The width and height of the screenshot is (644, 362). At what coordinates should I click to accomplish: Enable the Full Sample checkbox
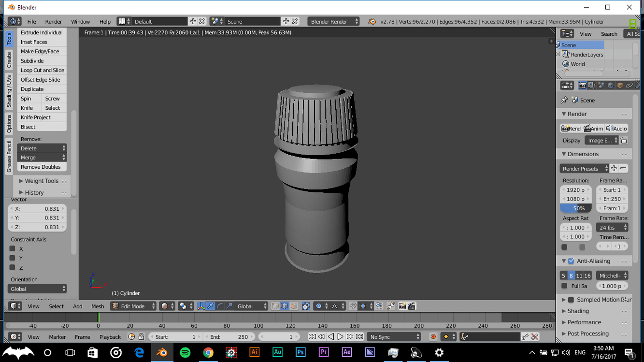pos(564,286)
